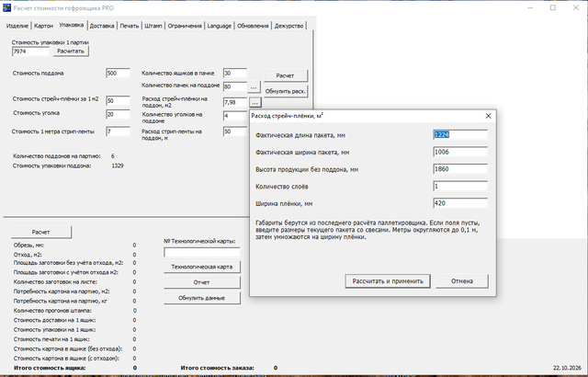Open the Технологическая карта button
This screenshot has height=377, width=588.
coord(202,267)
